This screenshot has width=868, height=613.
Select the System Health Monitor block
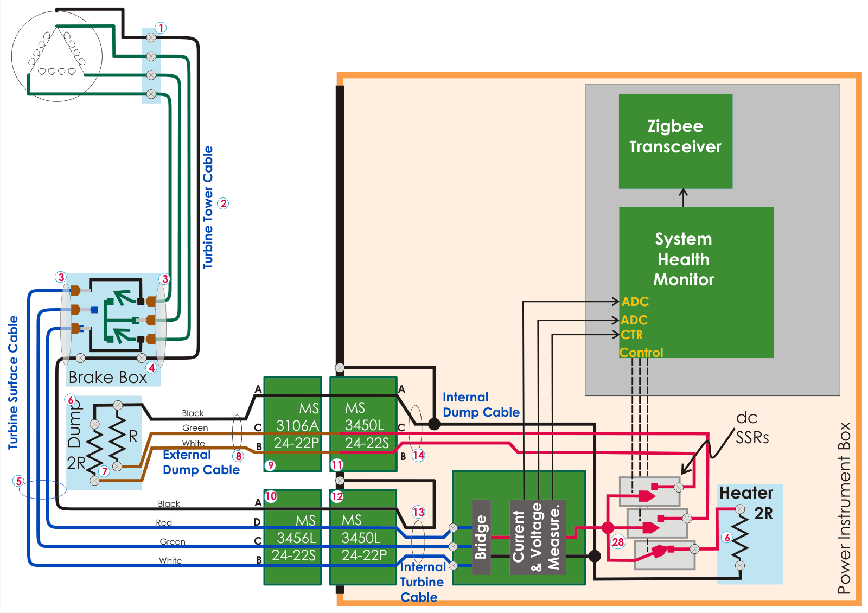click(x=696, y=282)
